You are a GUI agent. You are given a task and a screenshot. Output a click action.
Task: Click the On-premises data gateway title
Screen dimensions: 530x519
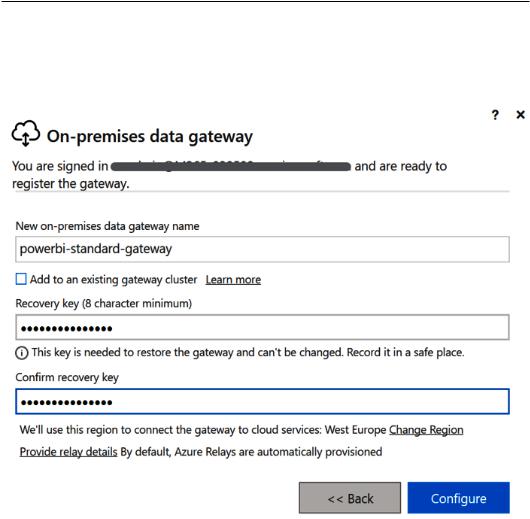point(150,137)
